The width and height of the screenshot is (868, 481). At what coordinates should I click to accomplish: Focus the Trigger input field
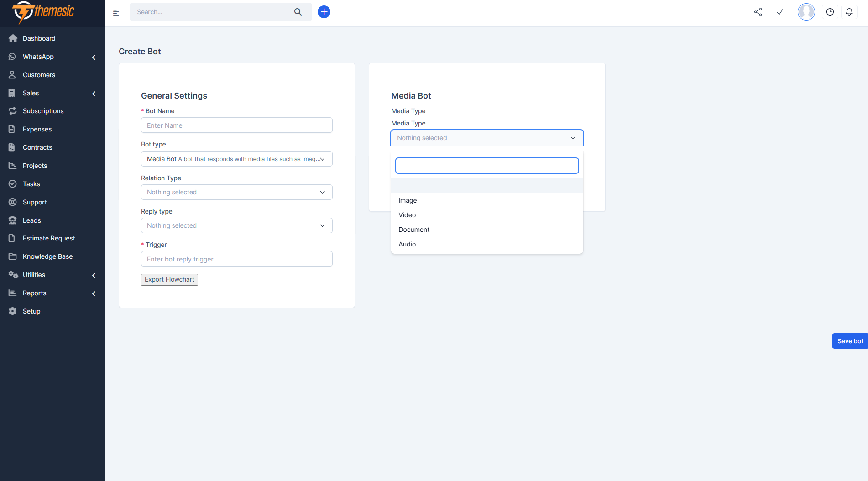(x=237, y=259)
